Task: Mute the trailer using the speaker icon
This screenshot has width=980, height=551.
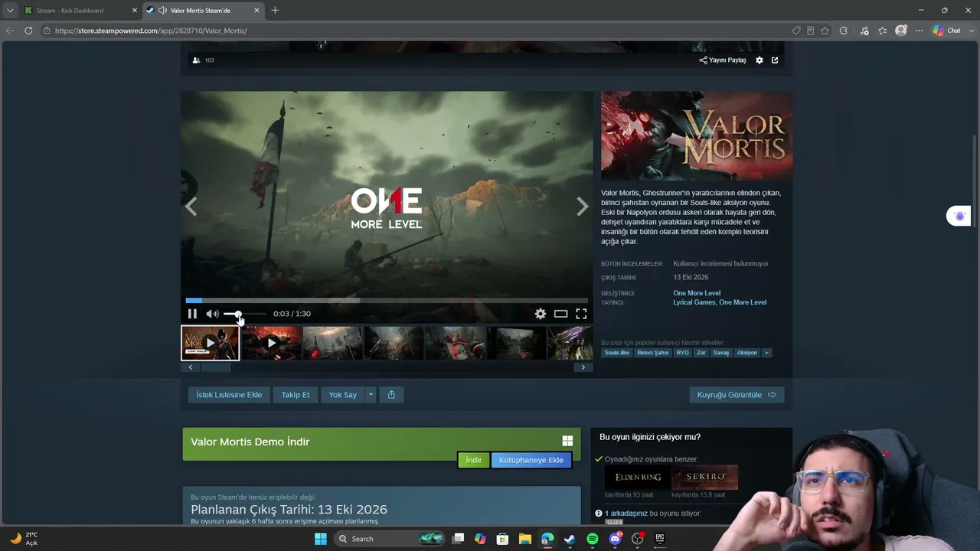Action: coord(212,314)
